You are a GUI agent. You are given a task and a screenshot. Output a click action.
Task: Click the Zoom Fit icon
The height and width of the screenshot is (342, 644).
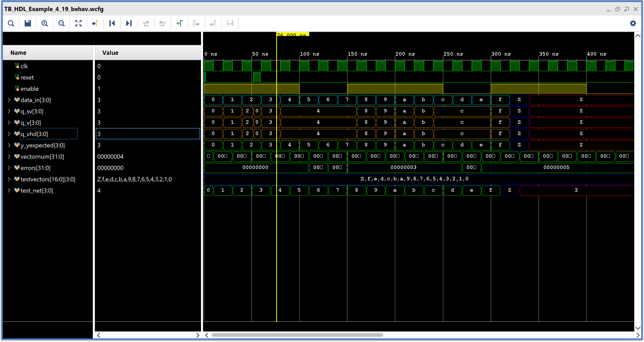(78, 23)
